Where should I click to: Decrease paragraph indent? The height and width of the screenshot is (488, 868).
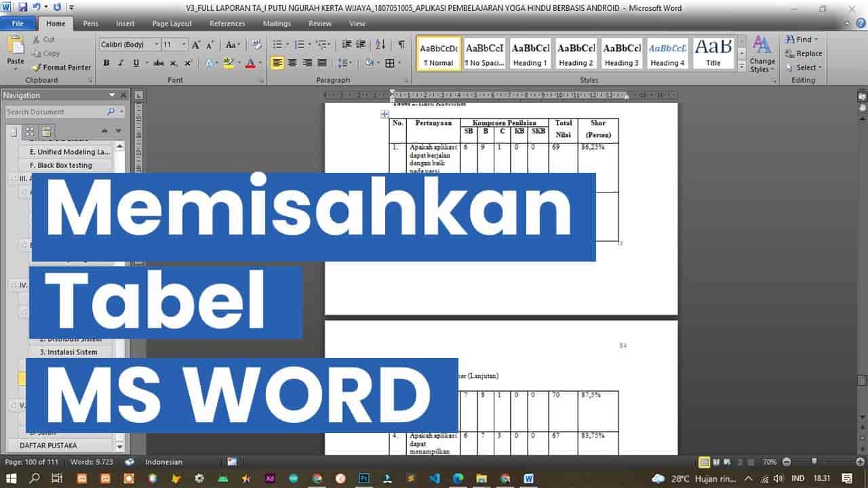(347, 45)
